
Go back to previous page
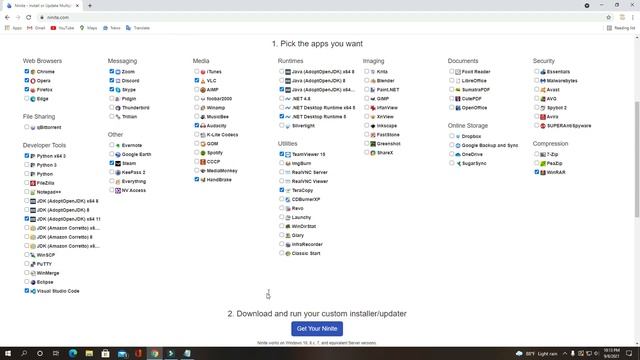click(x=7, y=17)
